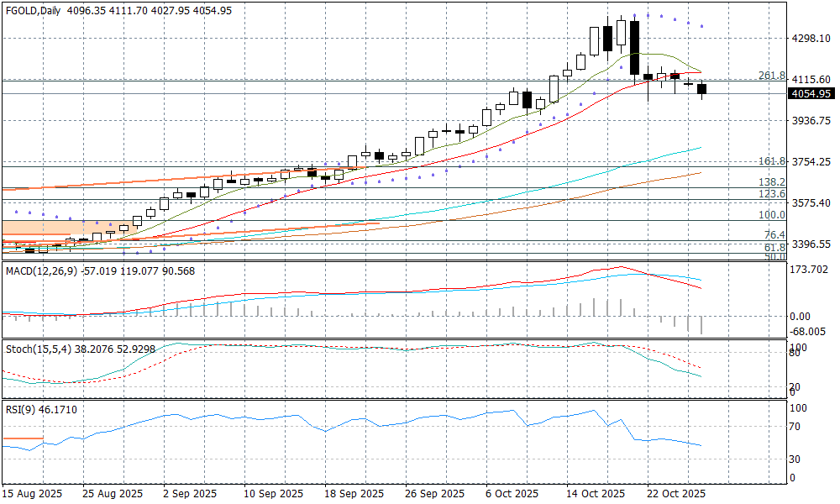The image size is (840, 504).
Task: Select the 76.4 Fibonacci level label
Action: click(x=774, y=235)
